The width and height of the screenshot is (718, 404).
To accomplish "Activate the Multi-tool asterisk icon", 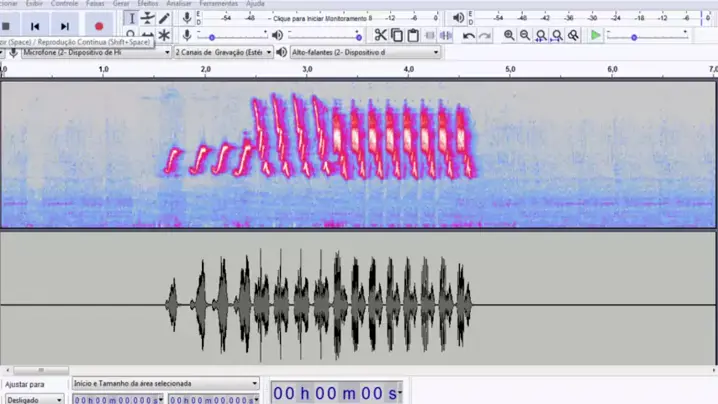I will tap(165, 36).
